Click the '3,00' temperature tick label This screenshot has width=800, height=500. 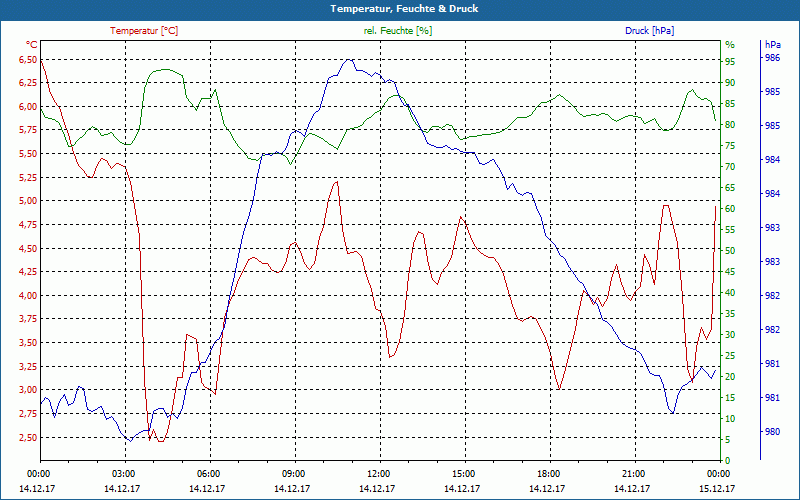[28, 390]
